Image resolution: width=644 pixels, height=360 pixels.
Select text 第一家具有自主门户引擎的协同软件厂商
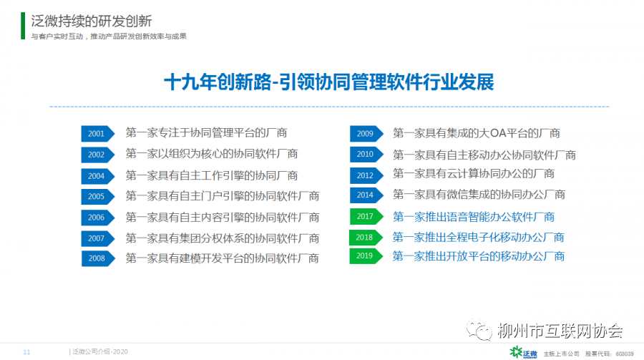coord(223,196)
